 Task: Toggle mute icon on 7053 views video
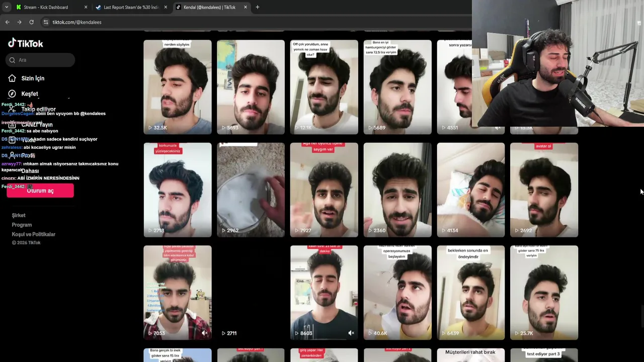[204, 333]
